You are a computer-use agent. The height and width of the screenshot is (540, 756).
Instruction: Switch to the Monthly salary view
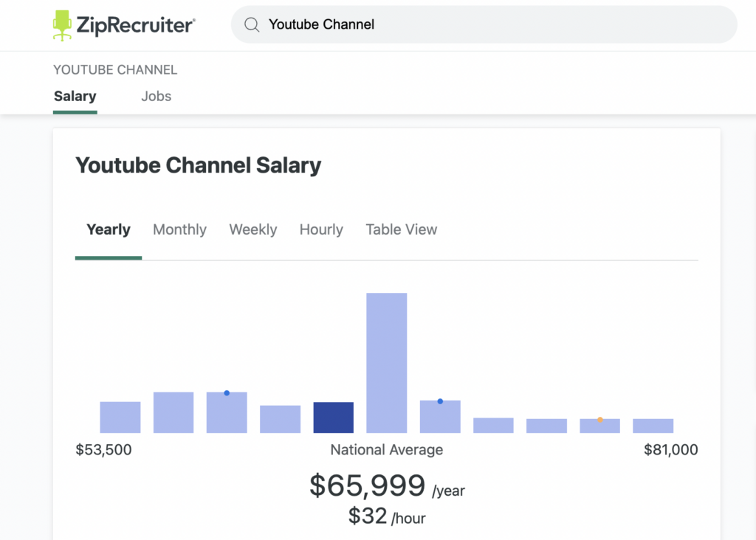179,229
